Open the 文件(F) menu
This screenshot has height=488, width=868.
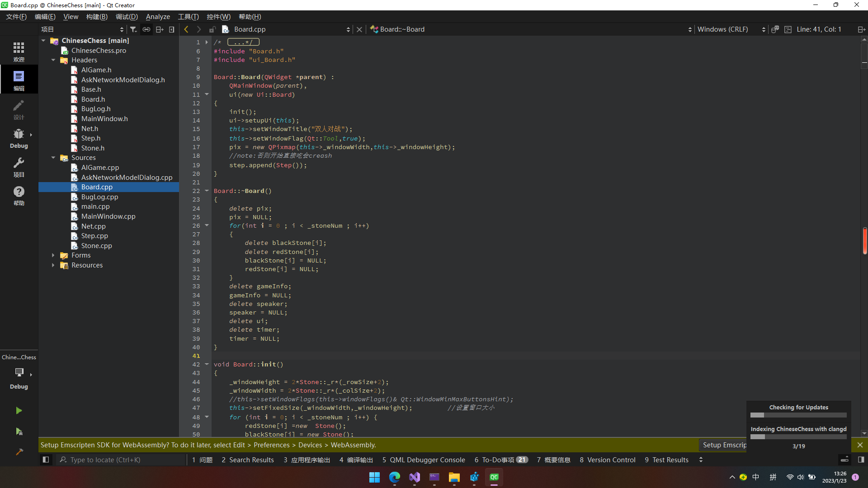pos(16,17)
